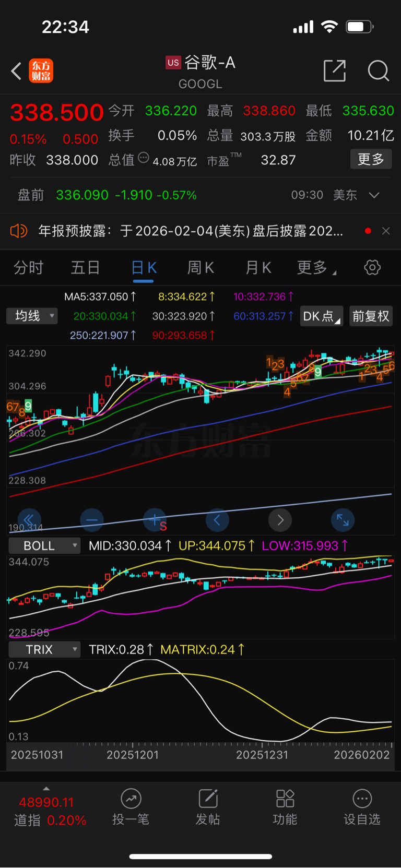Tap the UP:344.075 BOLL value
Image resolution: width=401 pixels, height=868 pixels.
[x=217, y=545]
